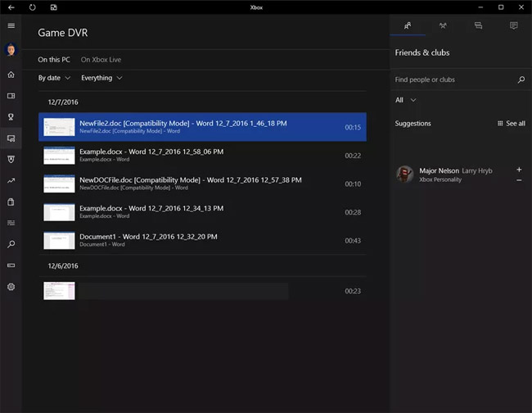Open Store bag icon in sidebar
Image resolution: width=532 pixels, height=413 pixels.
(11, 202)
